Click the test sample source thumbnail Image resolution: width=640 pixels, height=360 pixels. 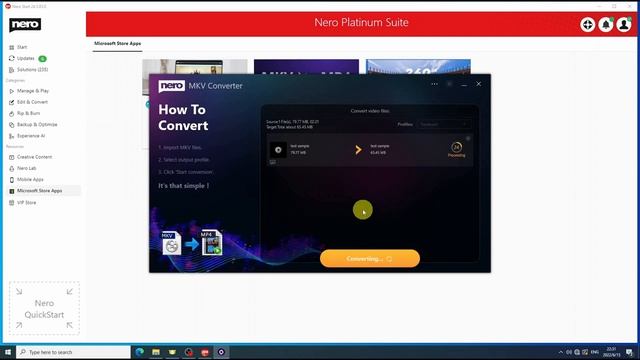coord(278,150)
